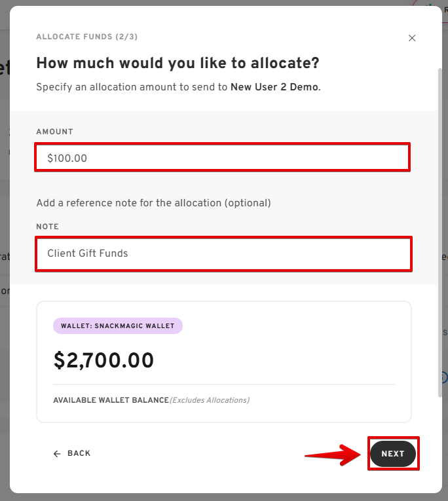Image resolution: width=448 pixels, height=501 pixels.
Task: Click the 'How much would you like to allocate?' heading
Action: pos(177,64)
